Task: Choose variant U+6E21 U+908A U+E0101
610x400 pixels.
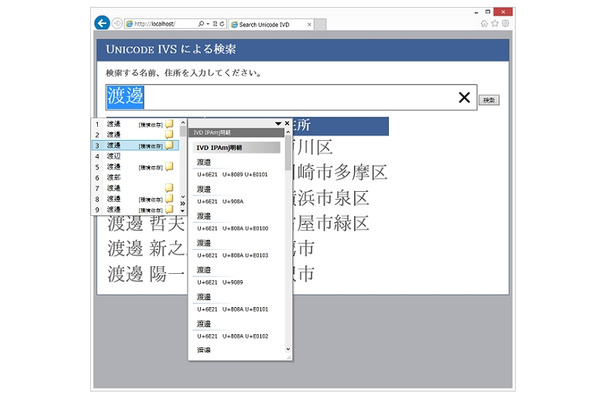Action: (x=237, y=303)
